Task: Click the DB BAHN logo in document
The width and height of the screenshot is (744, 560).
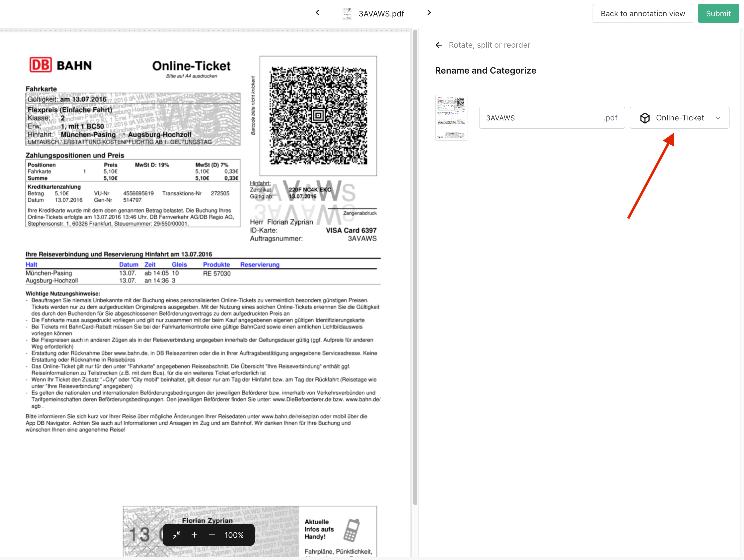Action: (x=61, y=65)
